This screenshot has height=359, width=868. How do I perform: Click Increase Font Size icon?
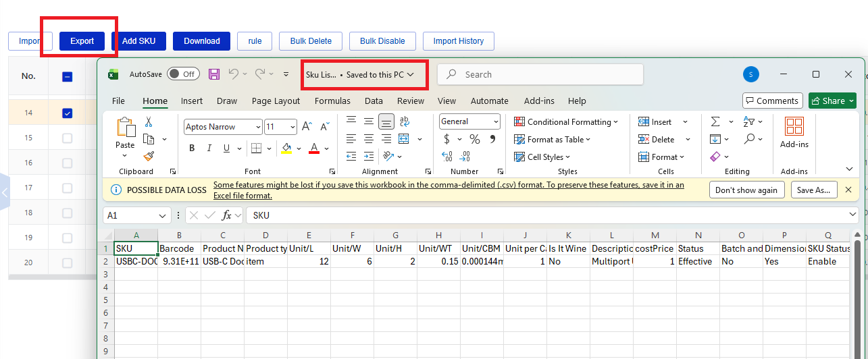307,126
